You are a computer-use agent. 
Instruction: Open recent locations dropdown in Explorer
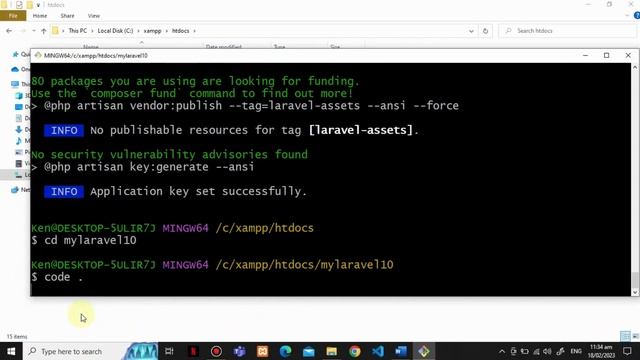click(x=33, y=31)
